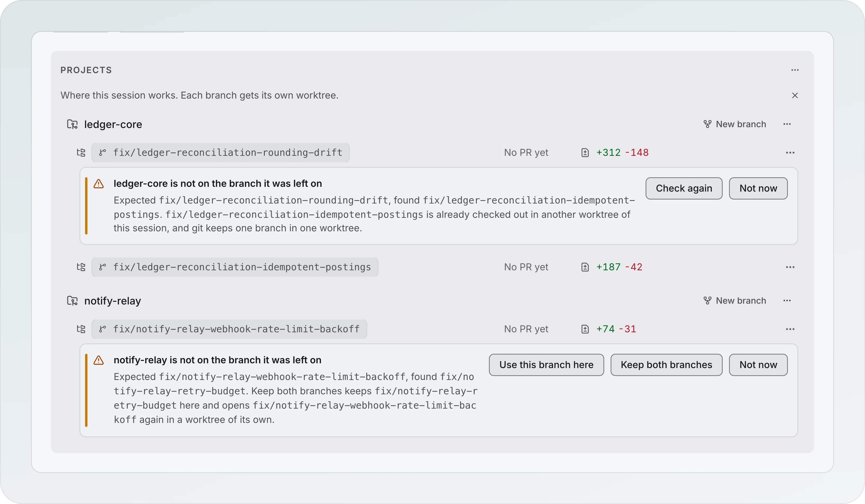This screenshot has width=865, height=504.
Task: Dismiss the worktree description hint
Action: click(795, 95)
